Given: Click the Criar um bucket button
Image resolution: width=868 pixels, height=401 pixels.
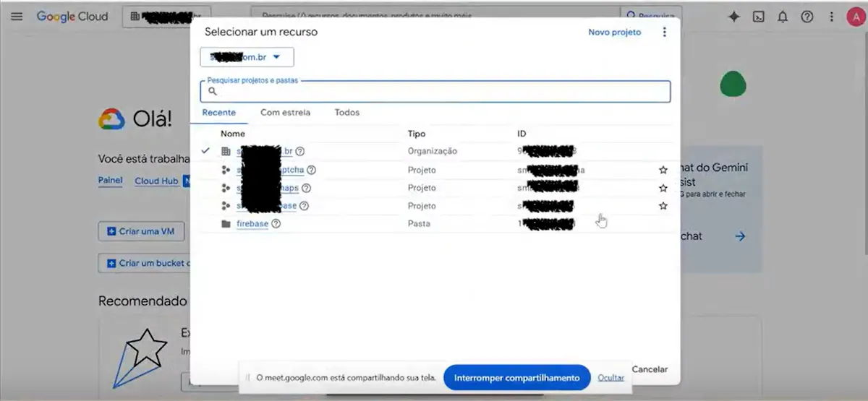Looking at the screenshot, I should coord(145,263).
